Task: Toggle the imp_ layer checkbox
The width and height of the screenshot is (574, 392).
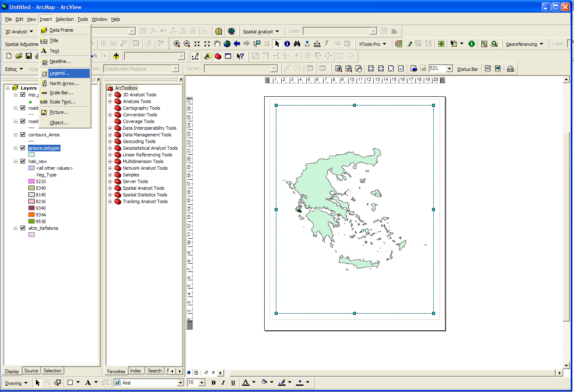Action: [23, 95]
